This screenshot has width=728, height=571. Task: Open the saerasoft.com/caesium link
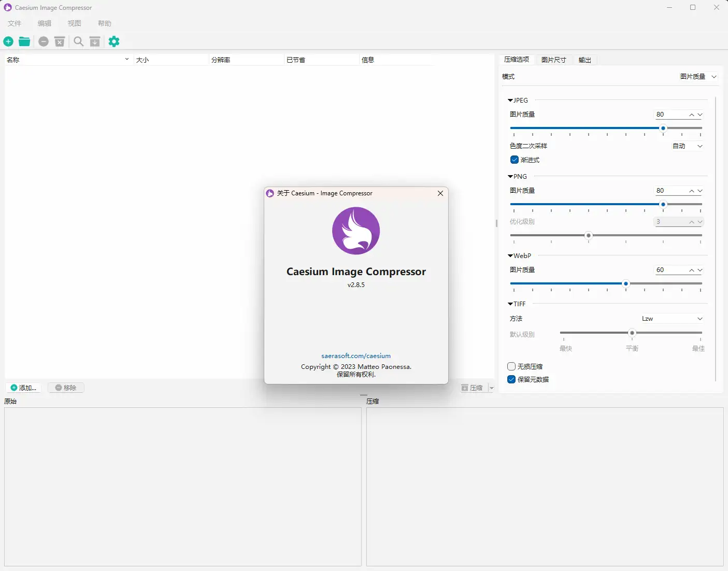[356, 356]
